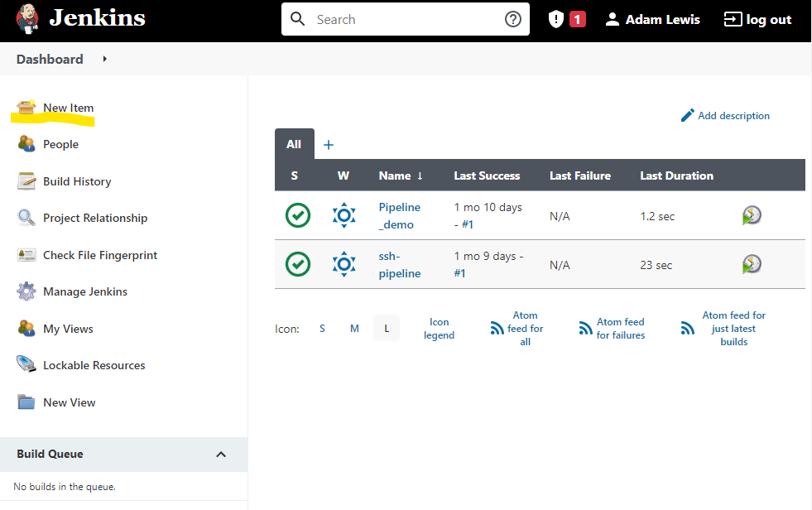Image resolution: width=812 pixels, height=510 pixels.
Task: Sort jobs by Last Duration column
Action: (676, 176)
